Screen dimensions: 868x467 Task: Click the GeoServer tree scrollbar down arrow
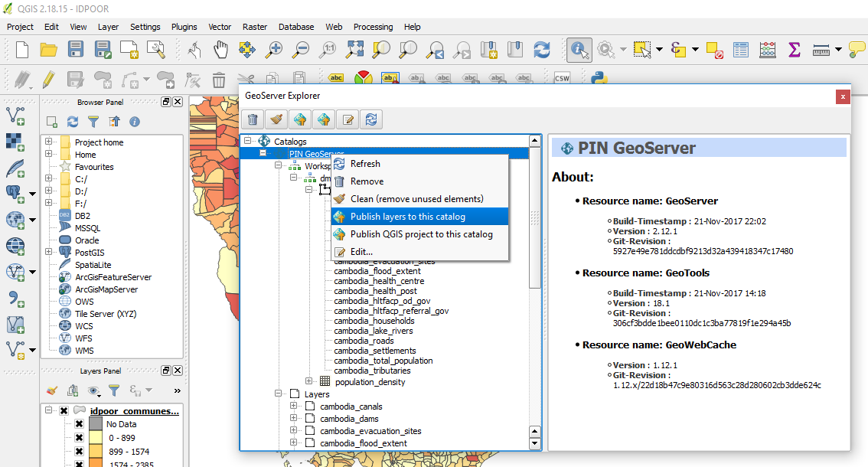[x=534, y=443]
